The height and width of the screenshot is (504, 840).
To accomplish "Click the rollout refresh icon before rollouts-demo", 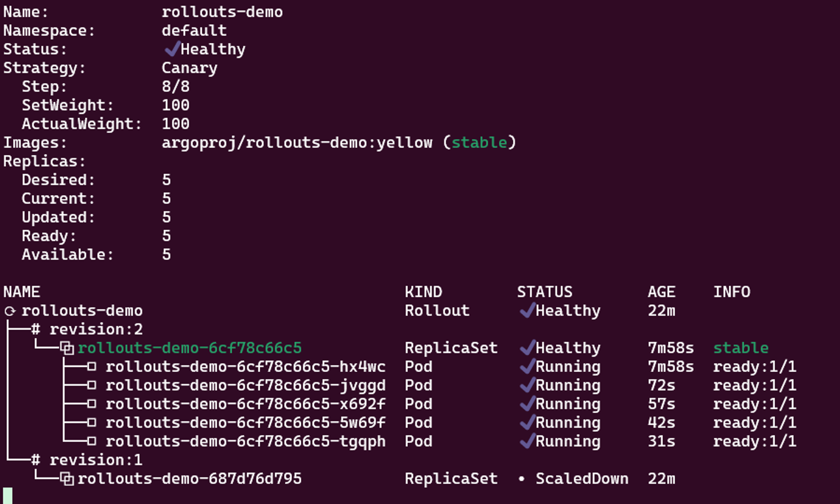I will (10, 311).
